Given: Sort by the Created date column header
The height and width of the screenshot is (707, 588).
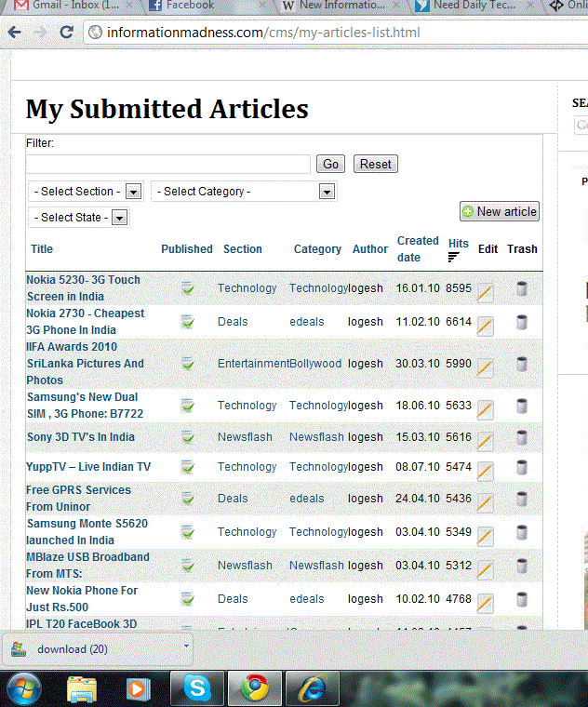Looking at the screenshot, I should [418, 249].
